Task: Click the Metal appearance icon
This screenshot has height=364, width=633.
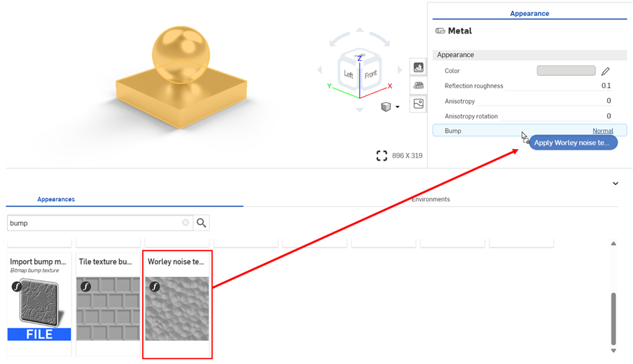Action: point(440,31)
